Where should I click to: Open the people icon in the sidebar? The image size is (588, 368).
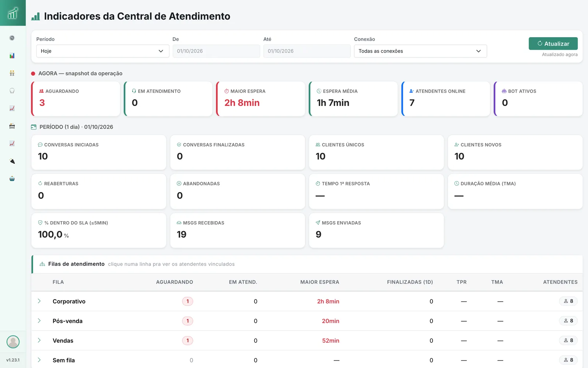coord(12,73)
